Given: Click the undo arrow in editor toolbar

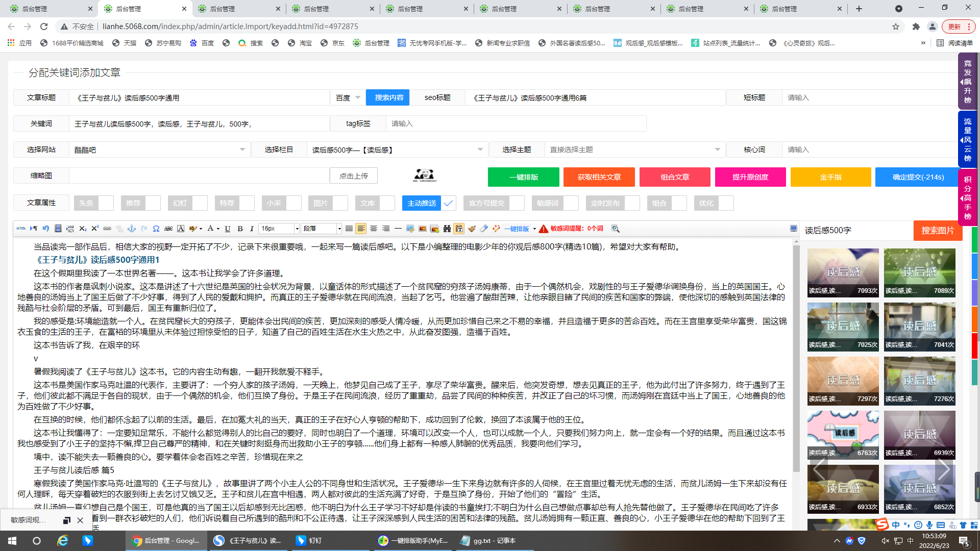Looking at the screenshot, I should (x=45, y=229).
